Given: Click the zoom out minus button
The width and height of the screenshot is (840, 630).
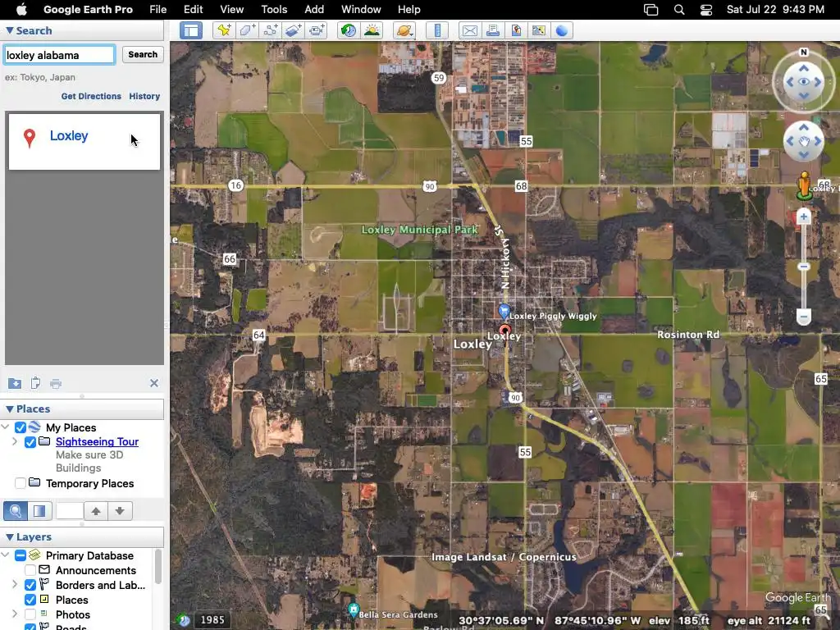Looking at the screenshot, I should click(x=804, y=317).
